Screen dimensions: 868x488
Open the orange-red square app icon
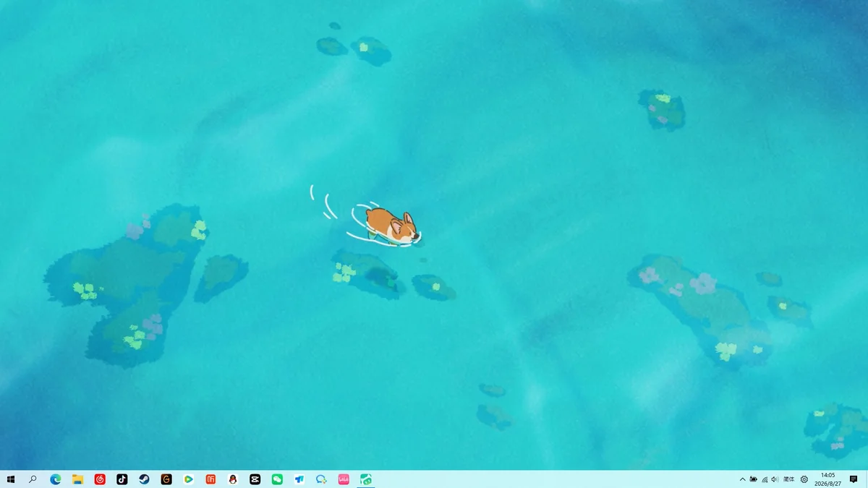coord(210,479)
